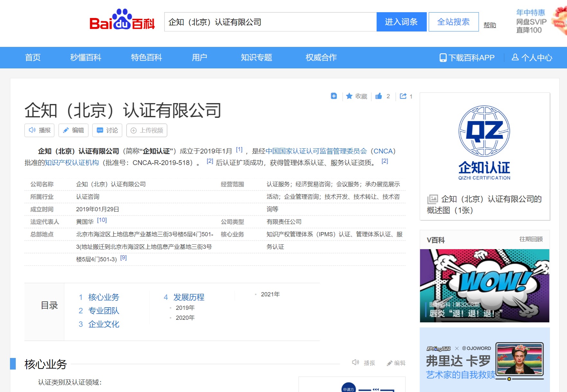Click the like count number 2

click(388, 96)
